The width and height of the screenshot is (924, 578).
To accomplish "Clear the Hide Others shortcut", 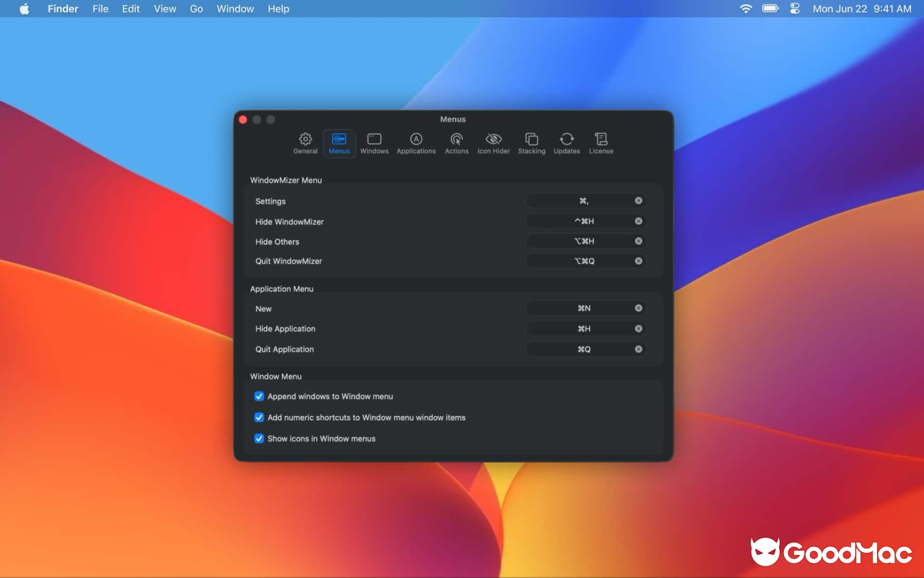I will coord(638,241).
